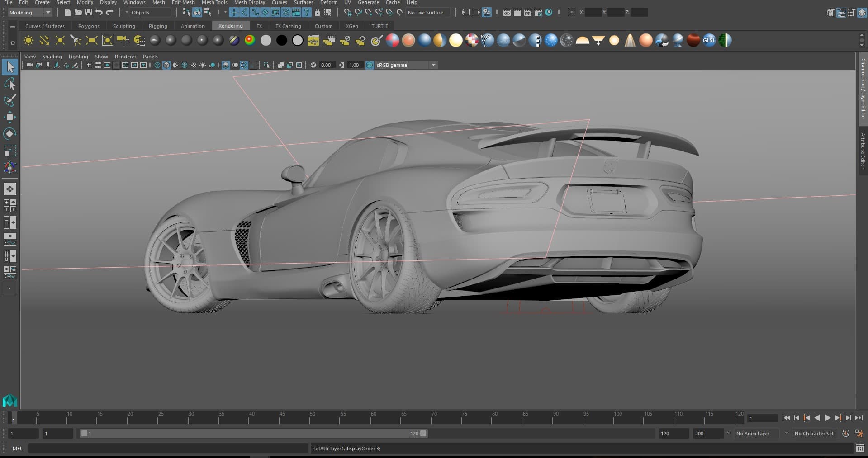This screenshot has width=868, height=458.
Task: Switch to the Polygons shelf tab
Action: 89,26
